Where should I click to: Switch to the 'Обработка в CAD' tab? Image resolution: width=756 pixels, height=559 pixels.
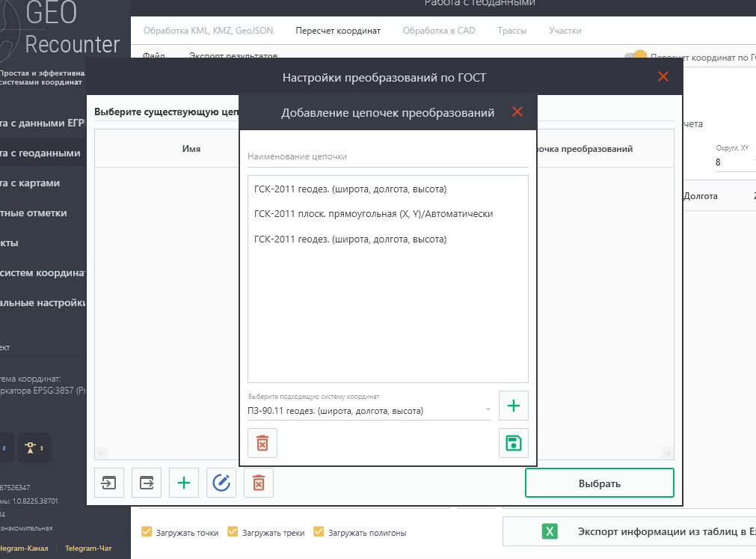[x=438, y=31]
